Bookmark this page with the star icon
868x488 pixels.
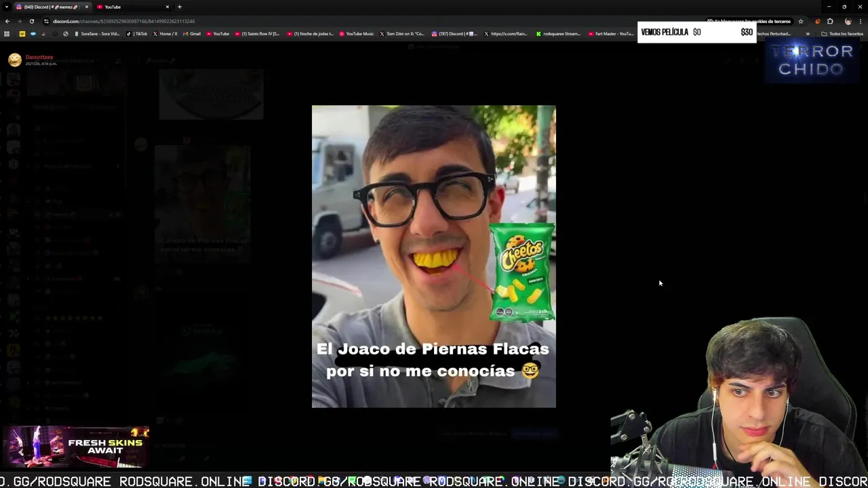801,21
